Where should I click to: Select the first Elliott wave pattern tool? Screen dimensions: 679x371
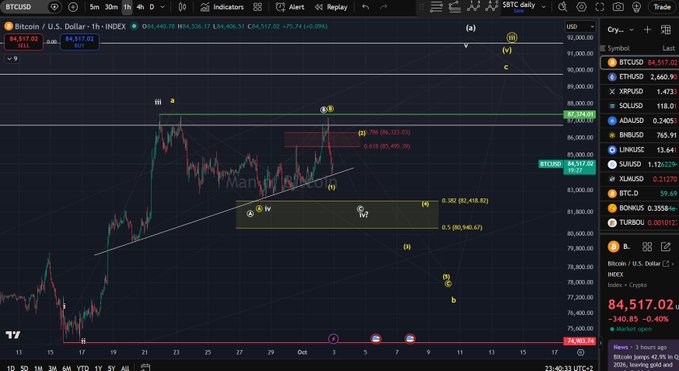473,6
